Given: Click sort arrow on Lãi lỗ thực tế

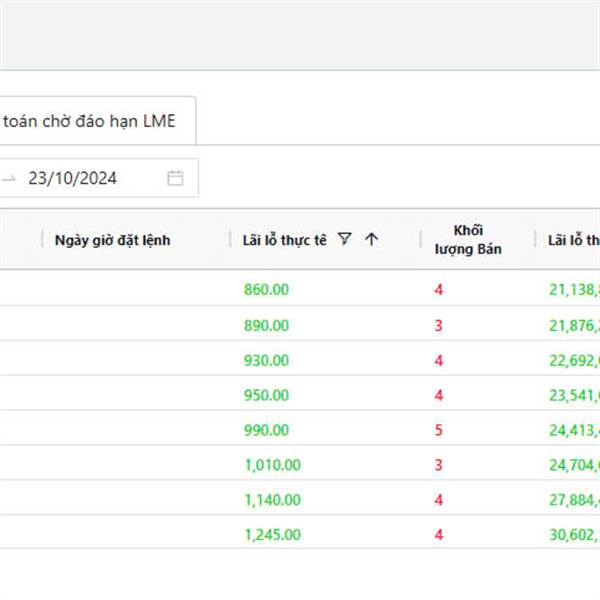Looking at the screenshot, I should click(372, 239).
